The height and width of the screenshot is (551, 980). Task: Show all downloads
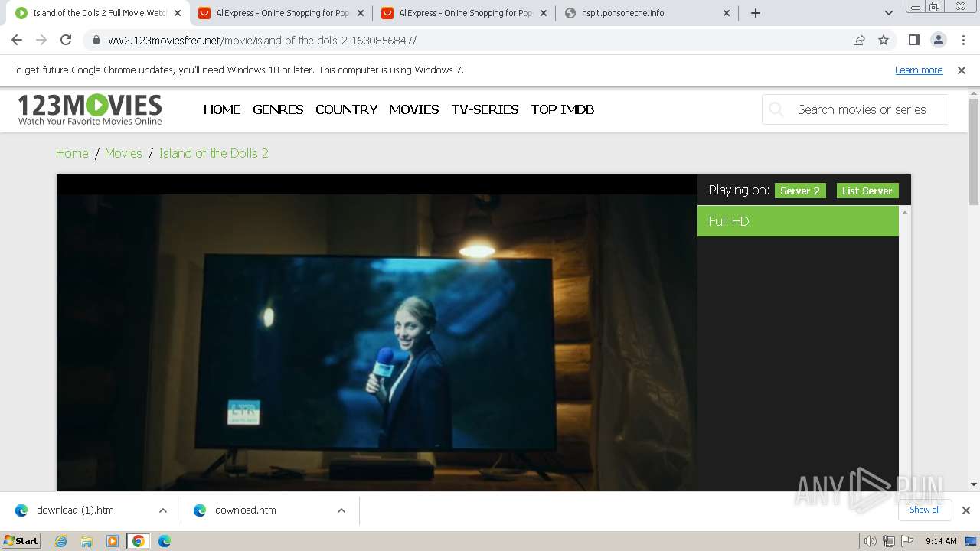pos(925,510)
